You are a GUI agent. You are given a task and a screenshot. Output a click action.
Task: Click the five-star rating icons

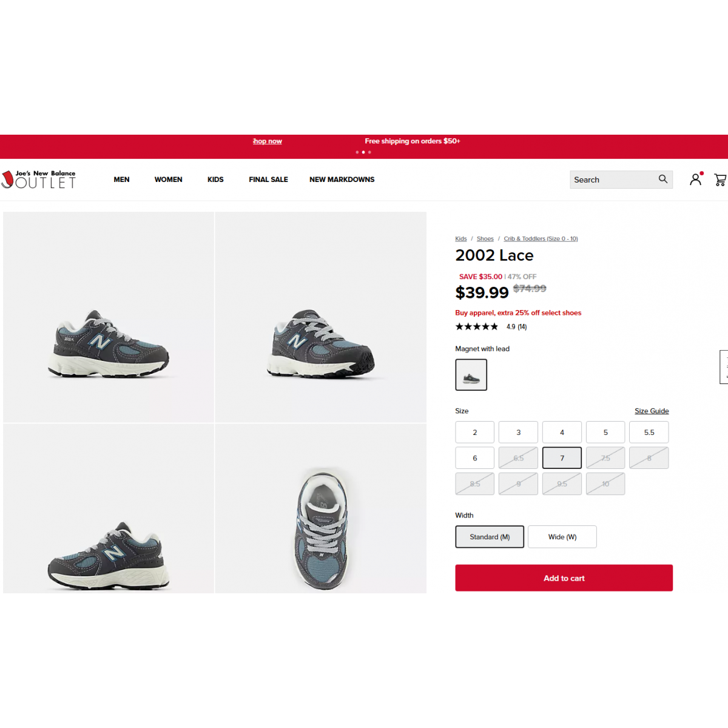coord(477,326)
